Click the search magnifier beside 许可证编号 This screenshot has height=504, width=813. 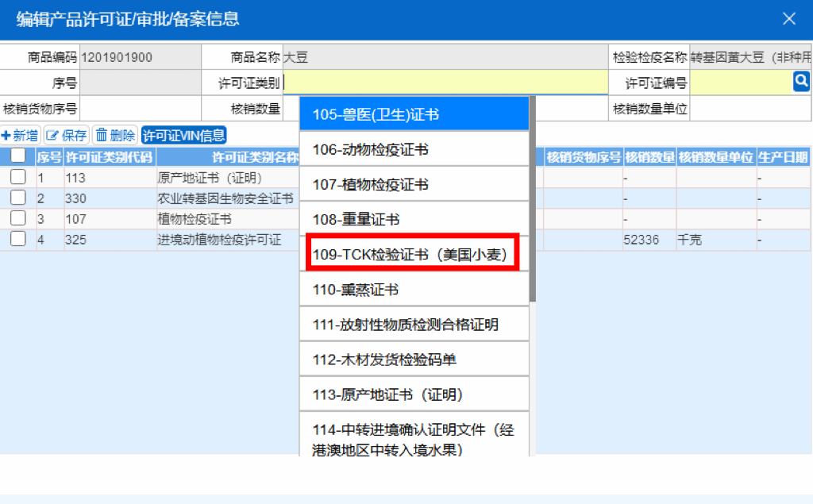801,80
